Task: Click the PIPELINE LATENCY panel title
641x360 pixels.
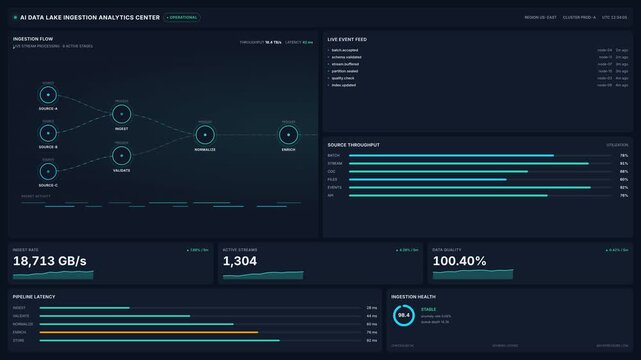Action: [34, 297]
